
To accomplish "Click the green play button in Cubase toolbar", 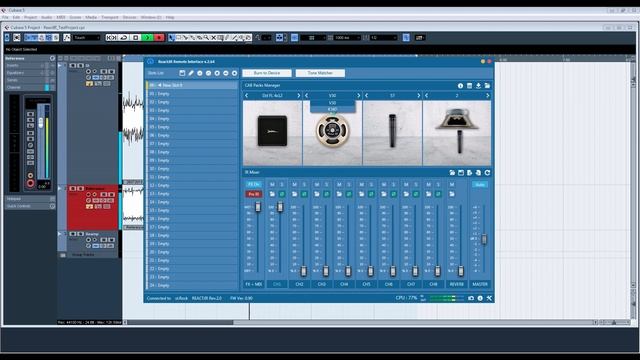I will 147,38.
